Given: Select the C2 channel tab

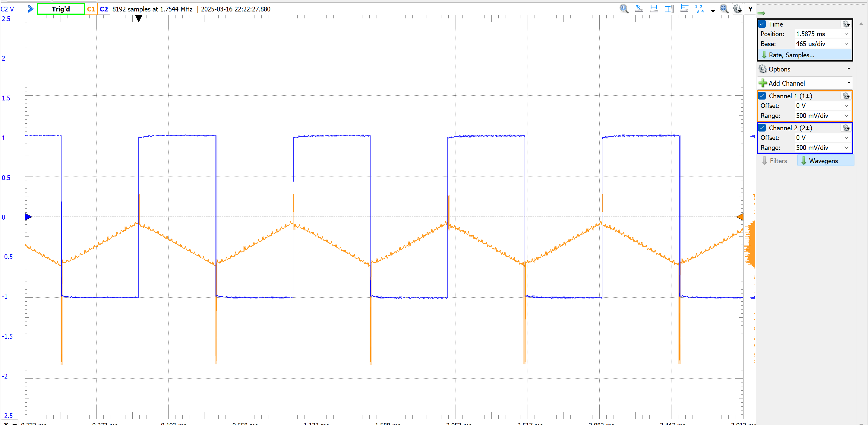Looking at the screenshot, I should point(104,9).
